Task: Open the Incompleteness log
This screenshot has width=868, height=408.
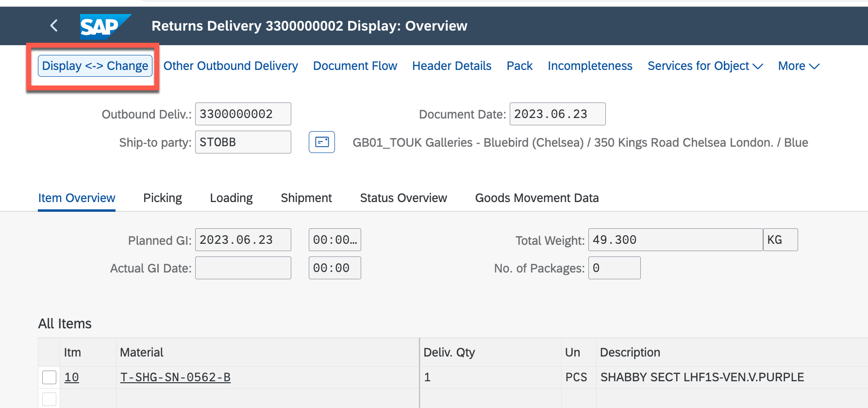Action: tap(590, 66)
